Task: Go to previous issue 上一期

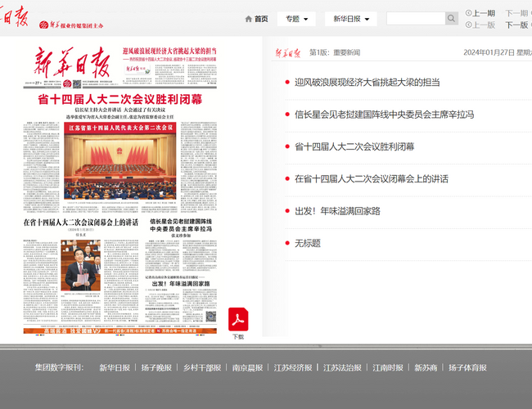Action: pos(480,13)
